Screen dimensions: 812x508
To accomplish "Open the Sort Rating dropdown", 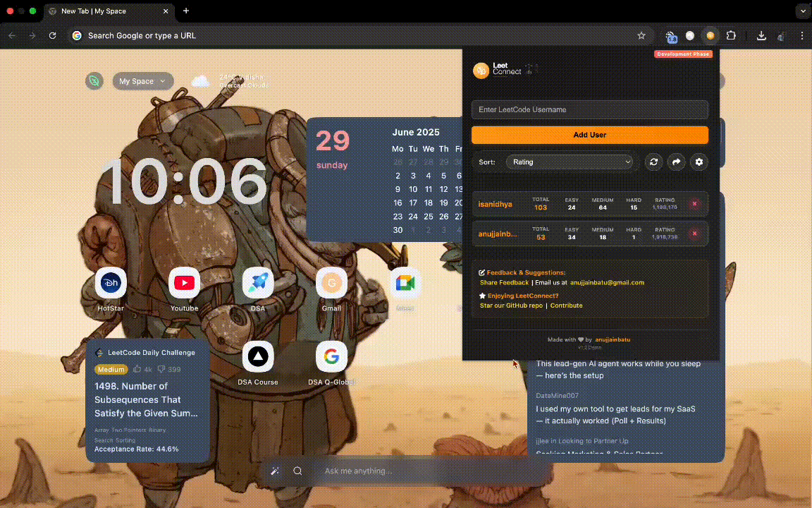I will (x=570, y=162).
